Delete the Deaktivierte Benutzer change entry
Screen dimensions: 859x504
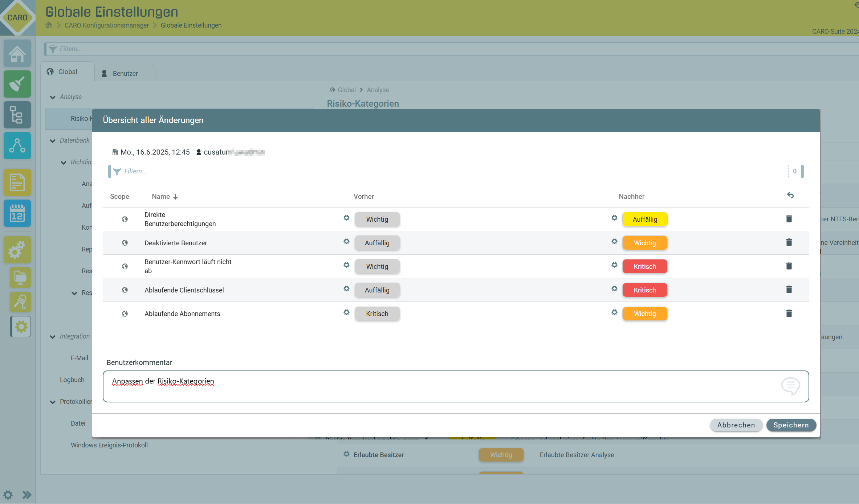point(789,242)
